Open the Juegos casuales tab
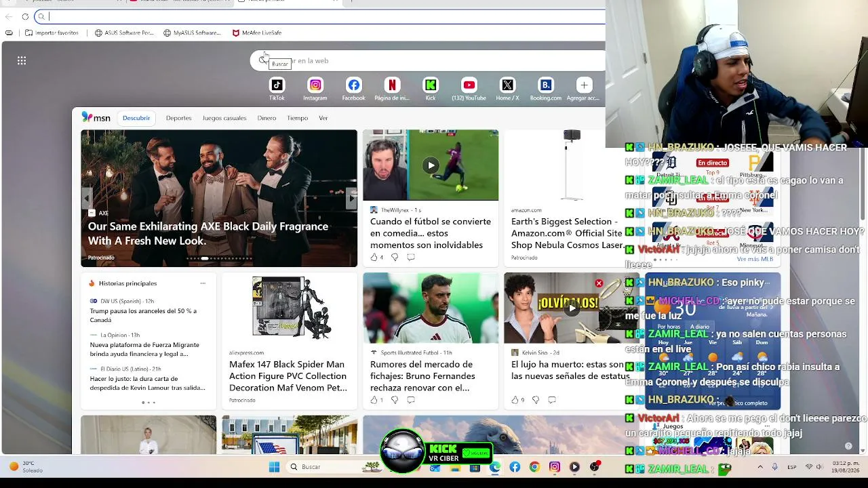The image size is (868, 488). (224, 118)
